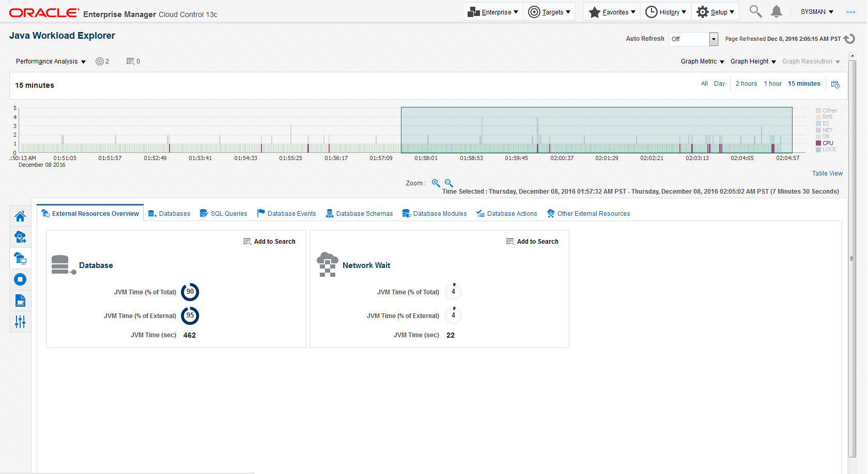This screenshot has width=868, height=474.
Task: Open the custom time range calendar icon
Action: (x=835, y=84)
